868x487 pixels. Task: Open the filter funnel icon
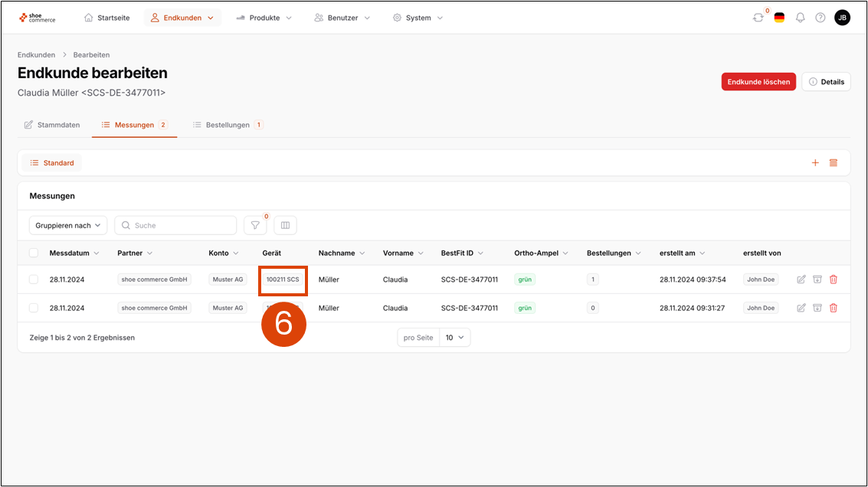(255, 225)
